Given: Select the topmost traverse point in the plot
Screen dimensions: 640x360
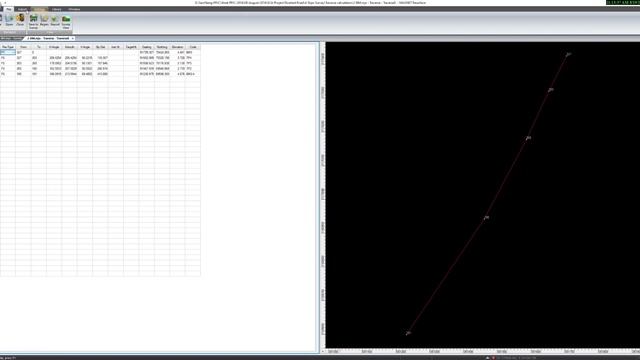Looking at the screenshot, I should (568, 54).
